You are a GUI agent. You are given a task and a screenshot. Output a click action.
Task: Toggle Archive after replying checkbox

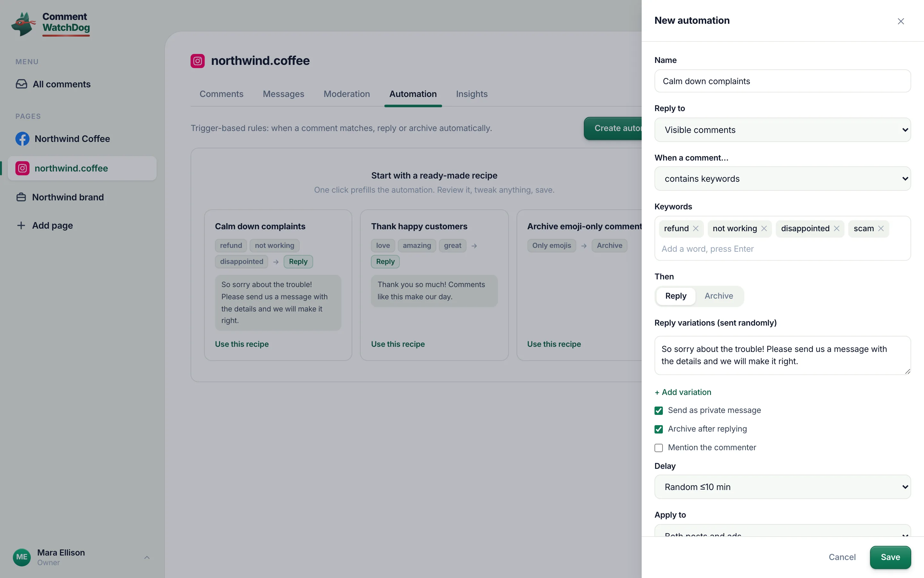[x=659, y=429]
